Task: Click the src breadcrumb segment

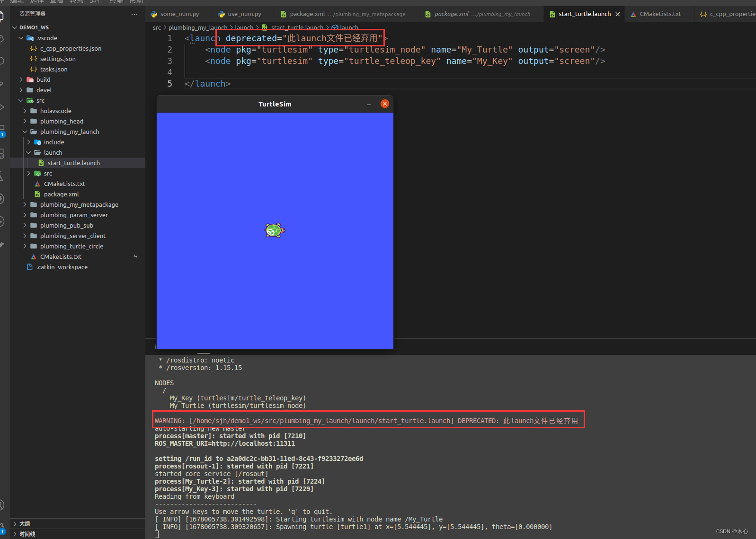Action: [x=157, y=27]
